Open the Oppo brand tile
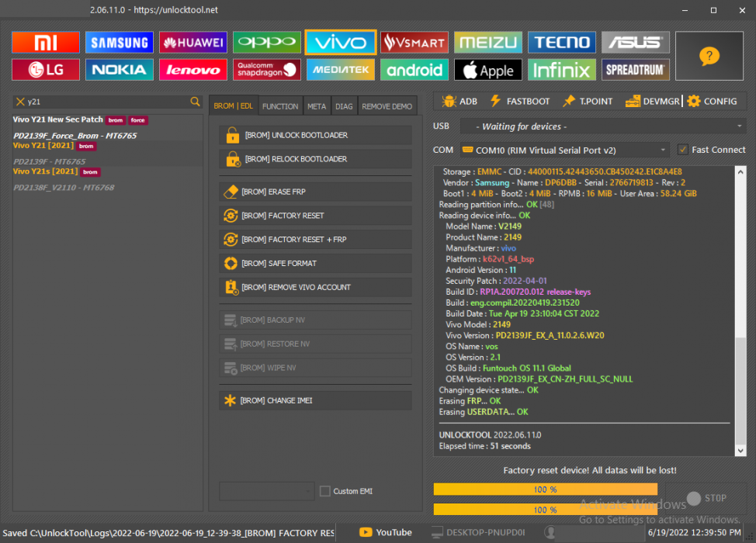This screenshot has height=543, width=756. [267, 43]
